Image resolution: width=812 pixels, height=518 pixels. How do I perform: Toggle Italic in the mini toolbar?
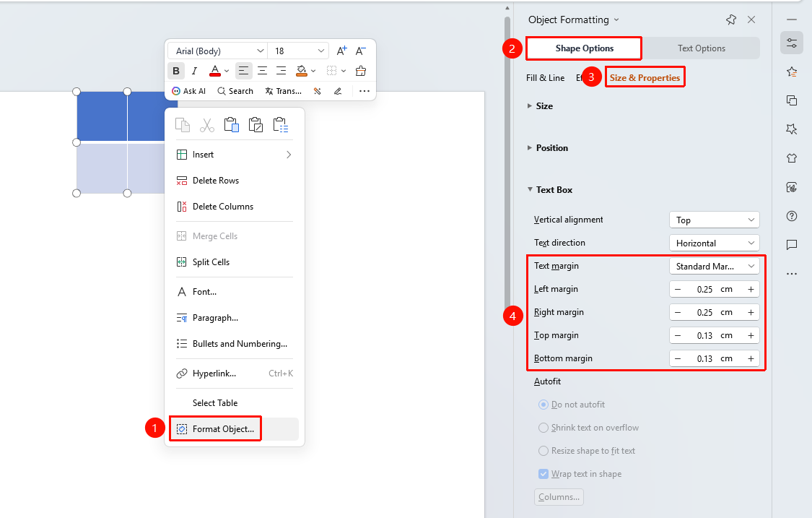coord(195,71)
